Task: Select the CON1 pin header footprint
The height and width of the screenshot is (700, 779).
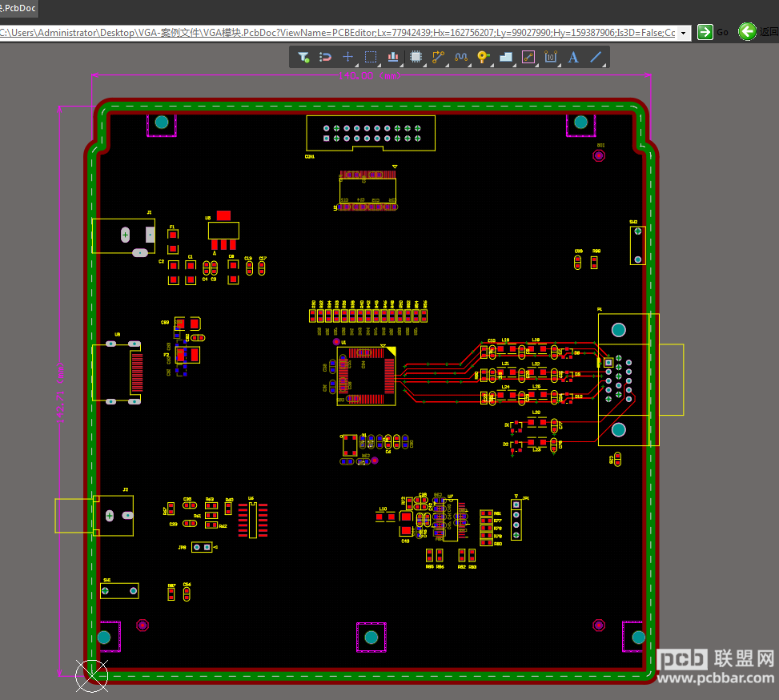Action: point(371,133)
